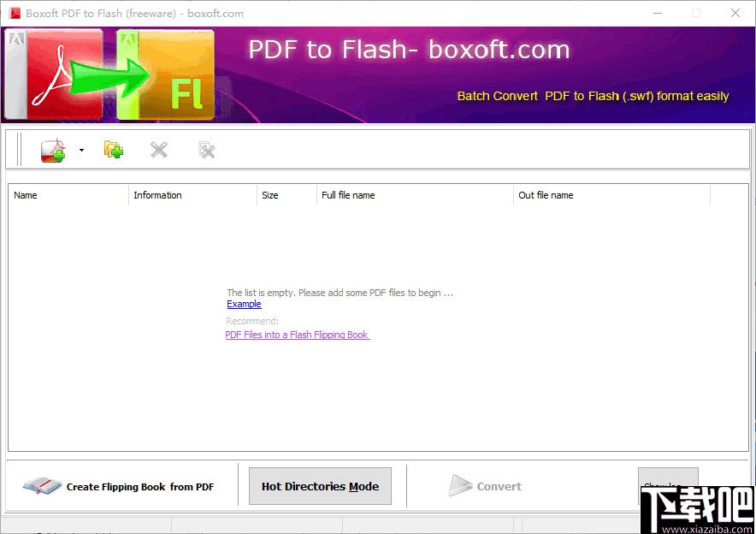
Task: Click the Add folder icon
Action: pyautogui.click(x=113, y=150)
